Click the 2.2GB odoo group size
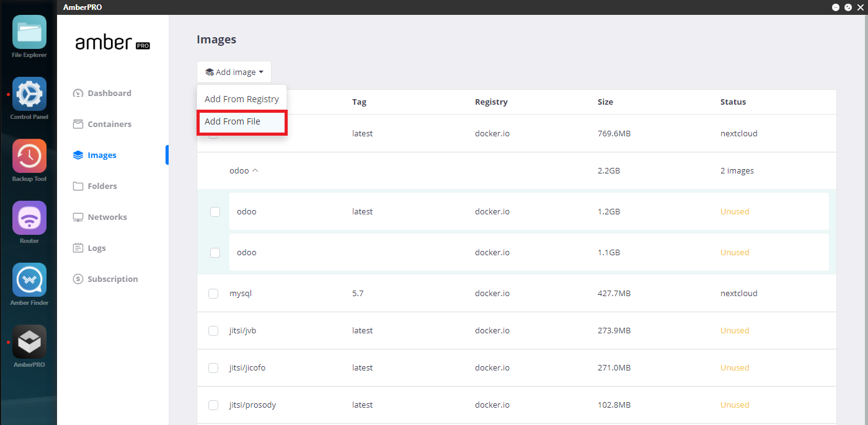The width and height of the screenshot is (868, 425). 609,171
